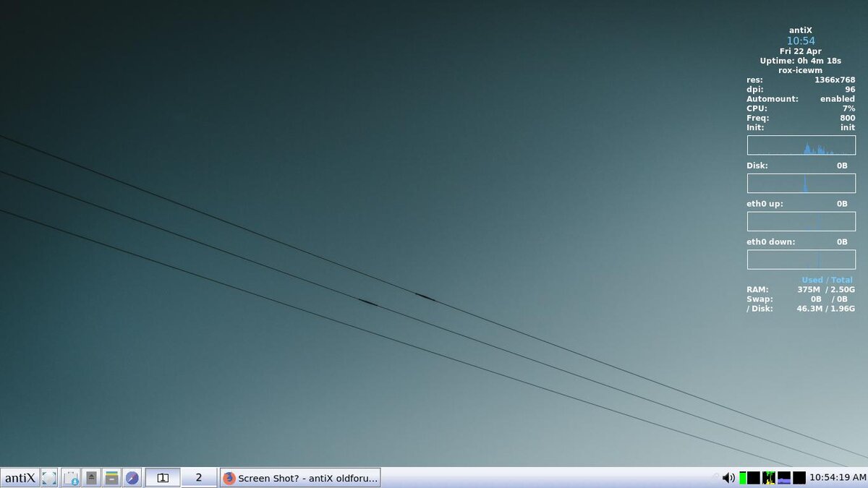Screen dimensions: 868x488
Task: Open the file drawer icon on the toolbar
Action: coord(111,477)
